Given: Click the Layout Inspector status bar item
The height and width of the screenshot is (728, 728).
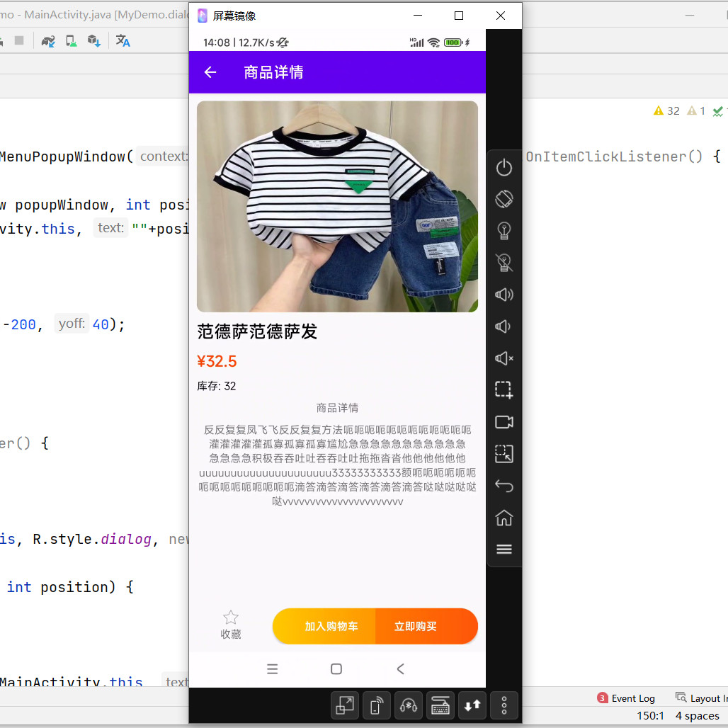Looking at the screenshot, I should (x=702, y=698).
